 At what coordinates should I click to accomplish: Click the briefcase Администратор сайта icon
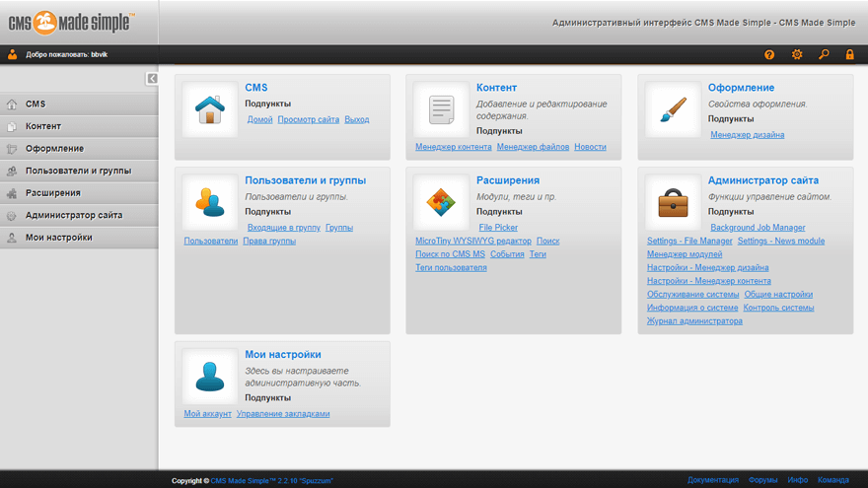coord(673,202)
